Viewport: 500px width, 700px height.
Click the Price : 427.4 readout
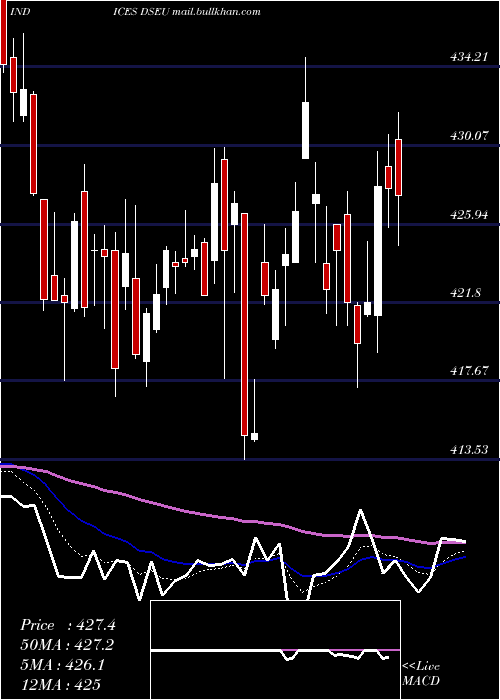pyautogui.click(x=68, y=625)
